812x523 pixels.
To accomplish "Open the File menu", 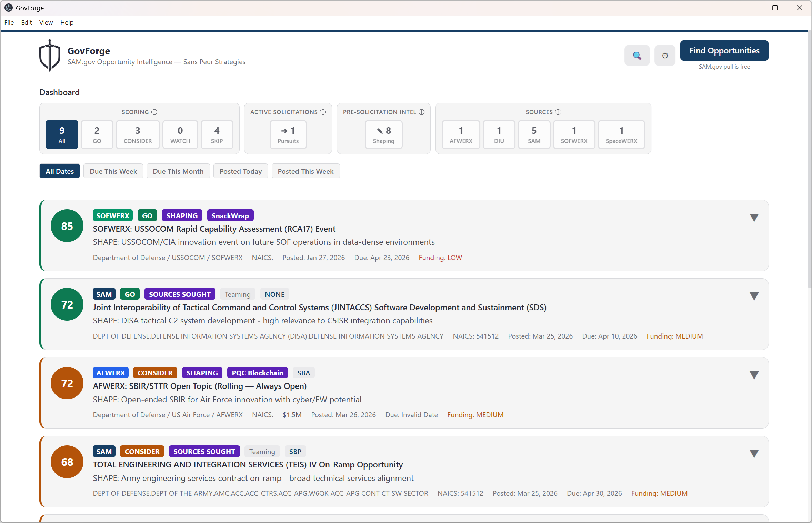I will point(9,22).
